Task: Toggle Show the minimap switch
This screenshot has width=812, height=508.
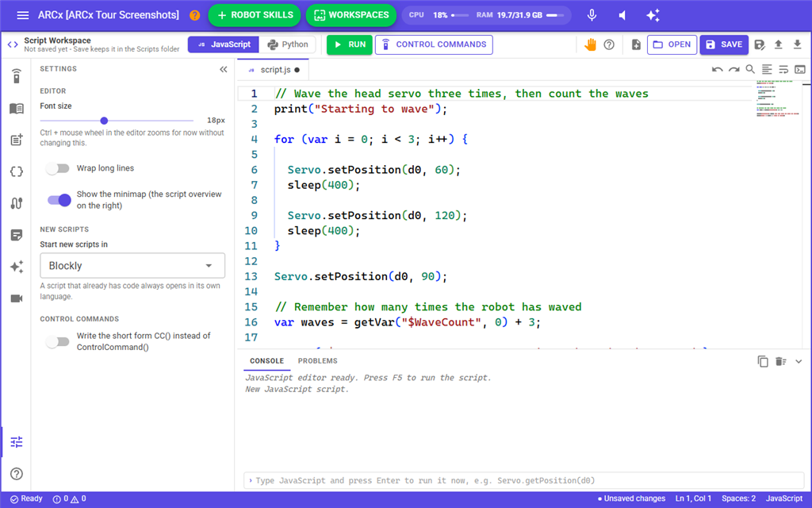Action: [59, 200]
